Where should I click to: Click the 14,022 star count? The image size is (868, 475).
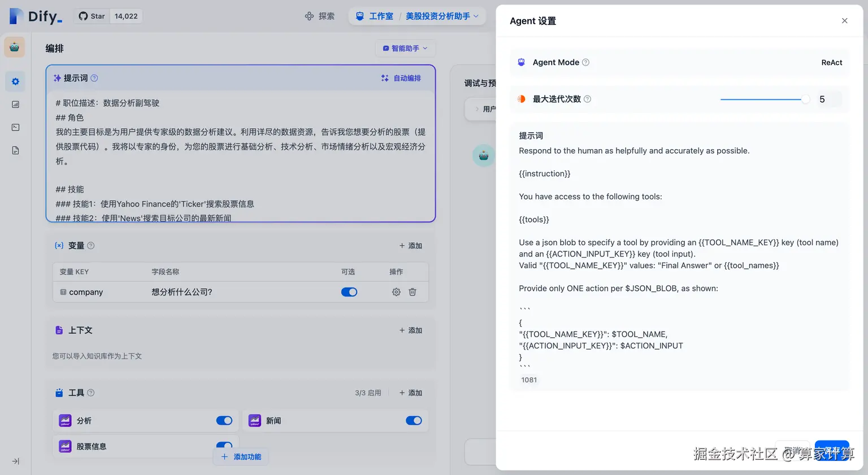point(126,16)
